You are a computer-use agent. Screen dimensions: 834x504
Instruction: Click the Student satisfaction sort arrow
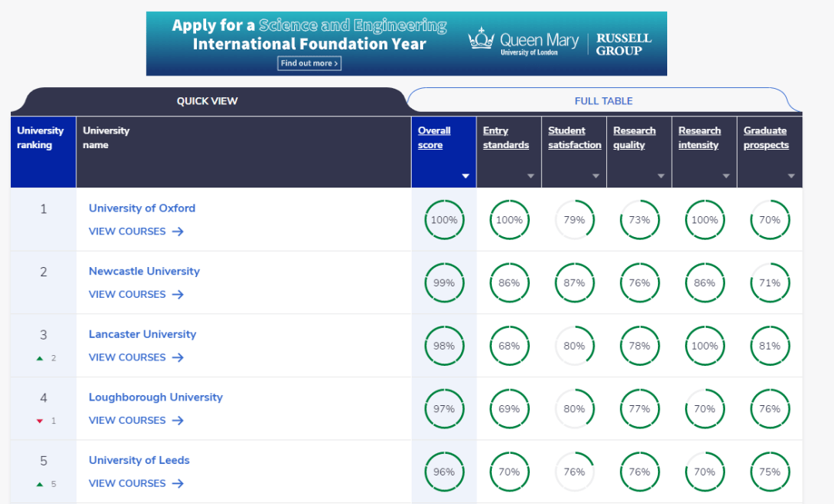(595, 176)
